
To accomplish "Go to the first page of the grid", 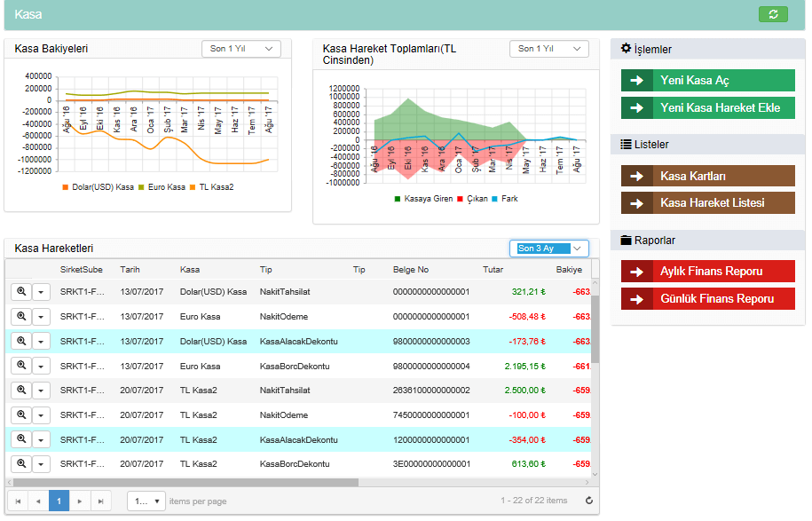I will [x=17, y=501].
